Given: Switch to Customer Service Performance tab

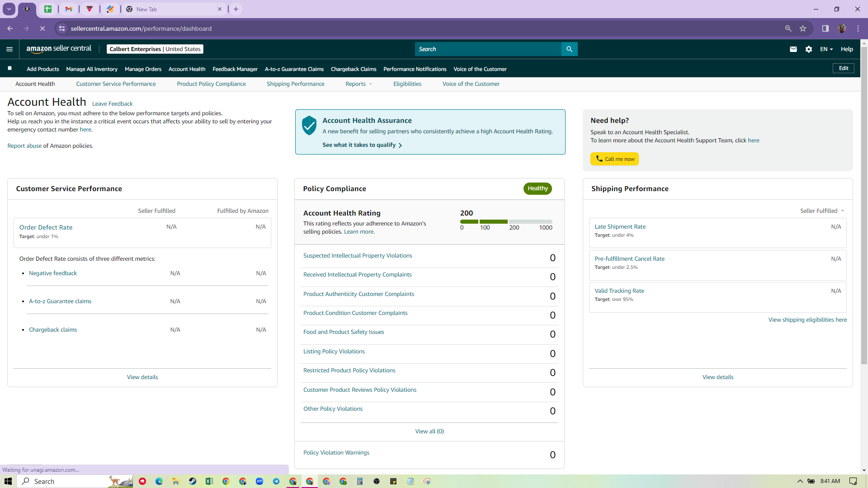Looking at the screenshot, I should pyautogui.click(x=116, y=84).
